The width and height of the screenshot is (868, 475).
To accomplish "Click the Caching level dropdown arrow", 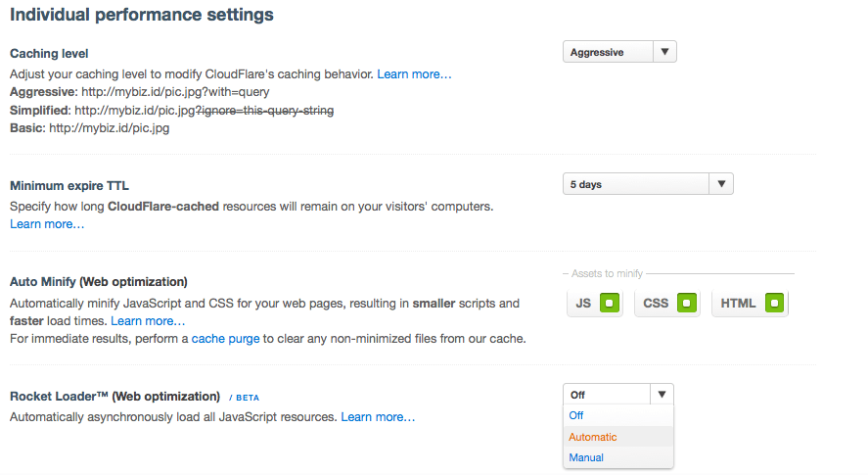I will [664, 52].
